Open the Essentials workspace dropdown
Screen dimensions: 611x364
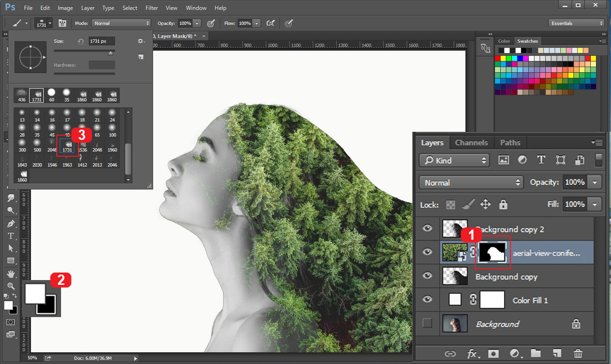576,23
